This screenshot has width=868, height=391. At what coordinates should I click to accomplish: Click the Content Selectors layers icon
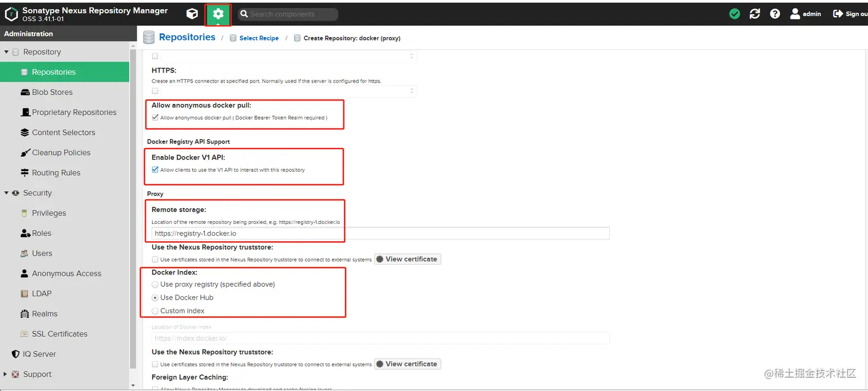coord(25,133)
